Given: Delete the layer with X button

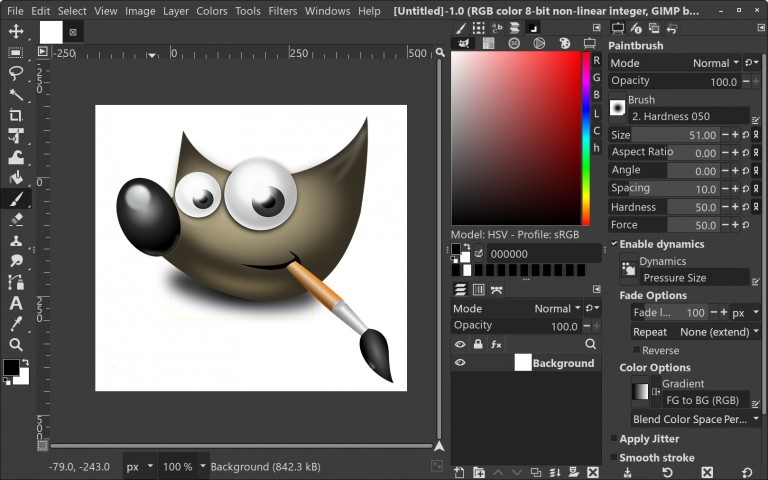Looking at the screenshot, I should (x=593, y=472).
